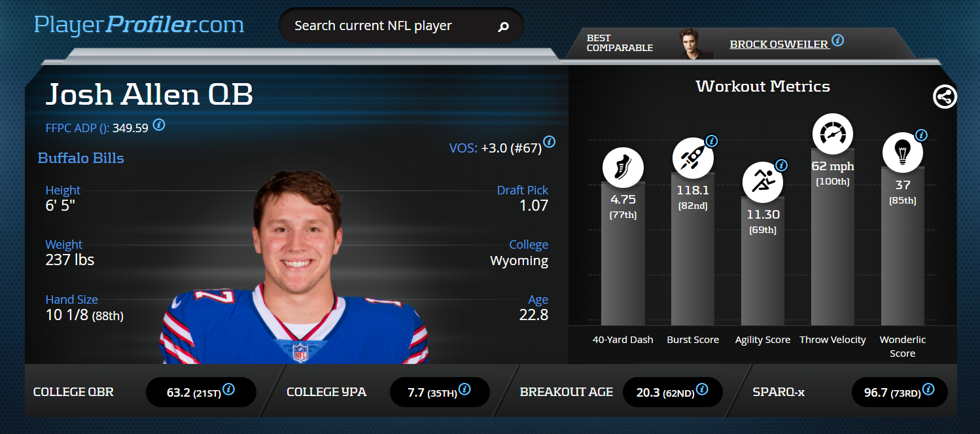Viewport: 980px width, 434px height.
Task: Click the search magnifier icon
Action: click(503, 27)
